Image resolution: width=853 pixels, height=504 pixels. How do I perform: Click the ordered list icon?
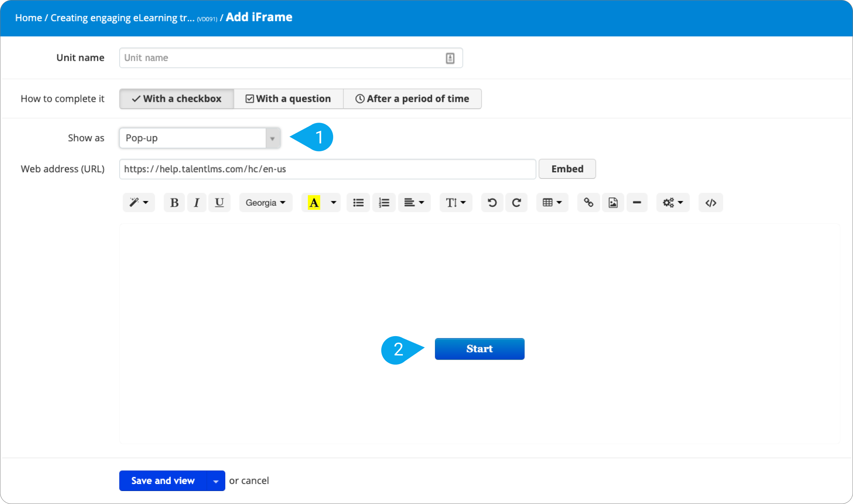383,202
